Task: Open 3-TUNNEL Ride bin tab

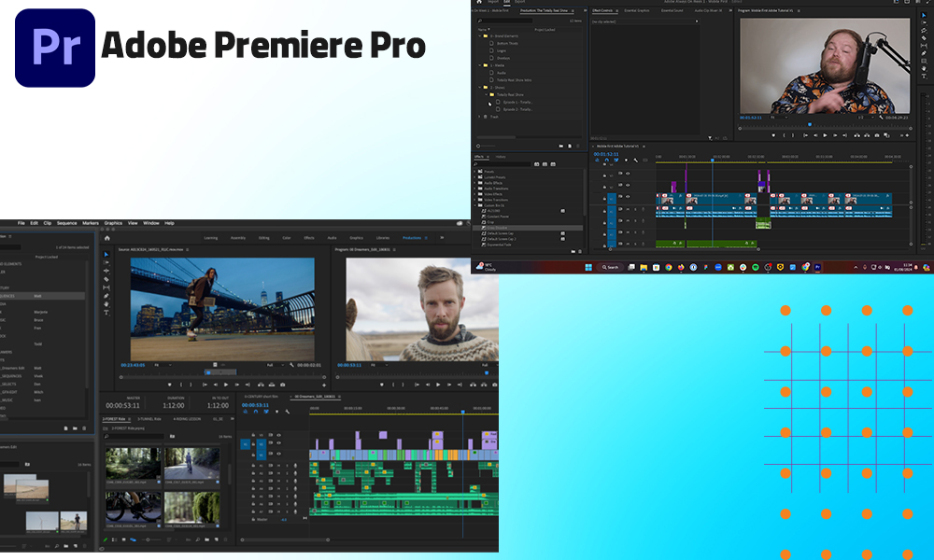Action: 149,419
